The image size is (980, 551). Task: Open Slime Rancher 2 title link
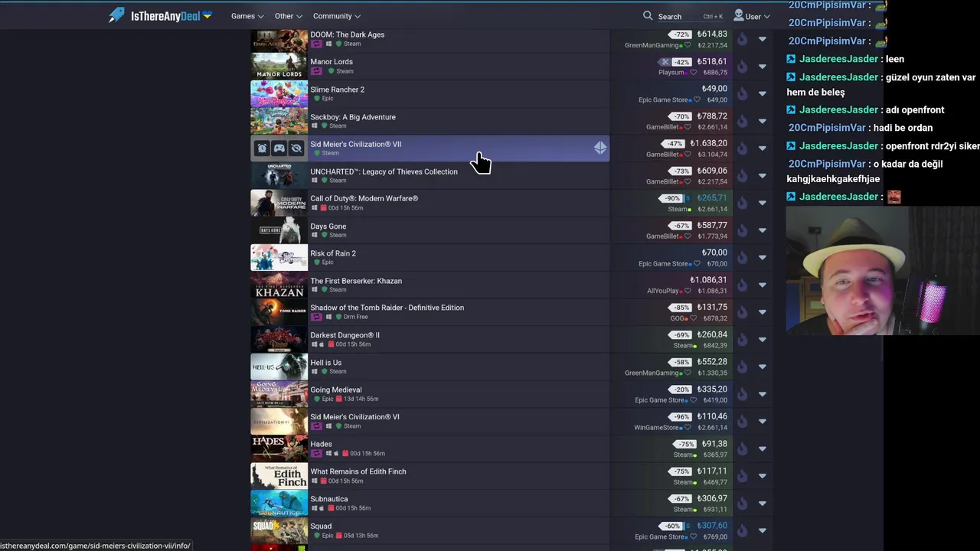[x=337, y=90]
